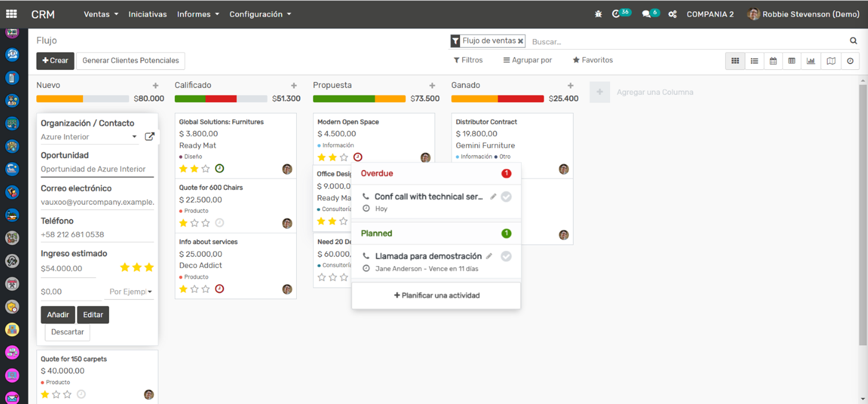The height and width of the screenshot is (404, 868).
Task: Click the debug bug icon
Action: tap(598, 14)
